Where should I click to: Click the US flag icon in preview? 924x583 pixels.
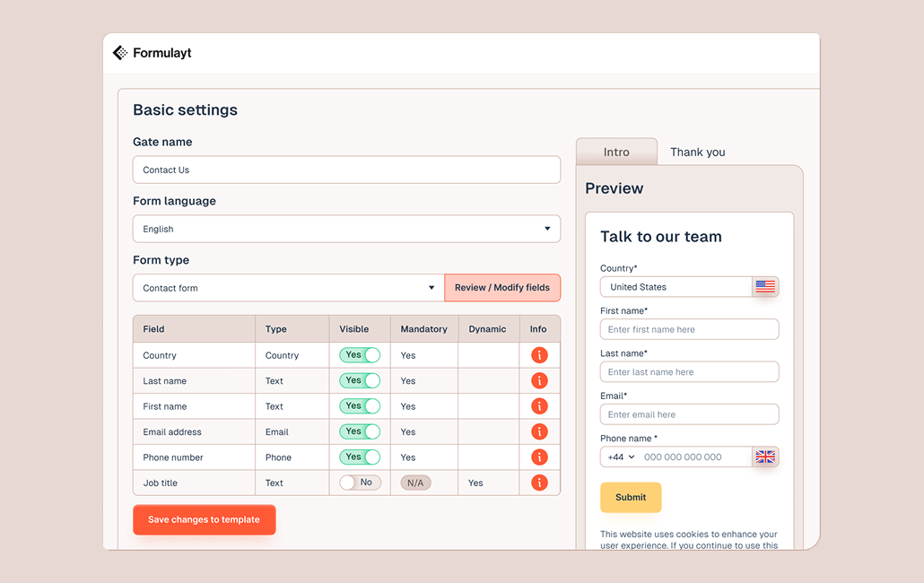(765, 287)
